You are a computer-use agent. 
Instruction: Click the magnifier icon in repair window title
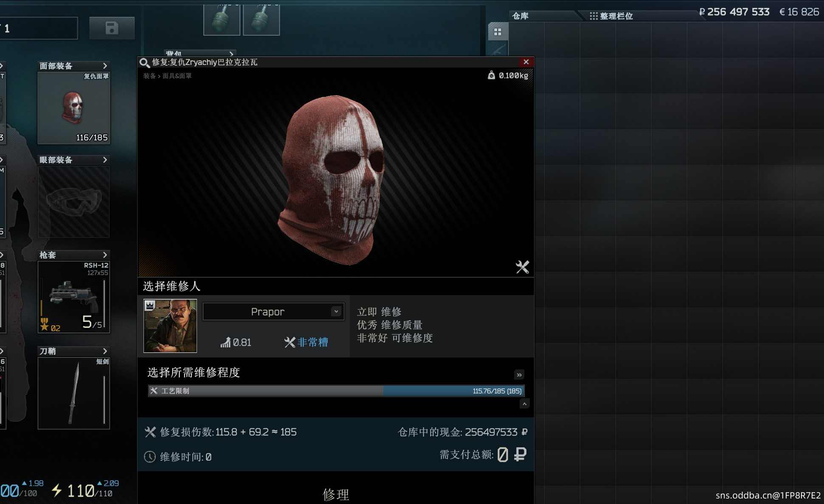coord(144,63)
